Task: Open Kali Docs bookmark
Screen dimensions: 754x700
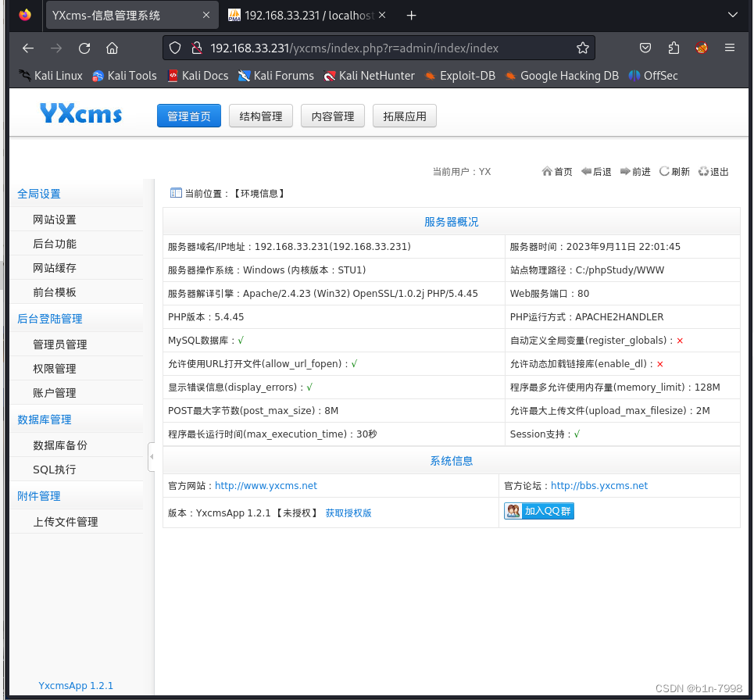Action: click(198, 76)
